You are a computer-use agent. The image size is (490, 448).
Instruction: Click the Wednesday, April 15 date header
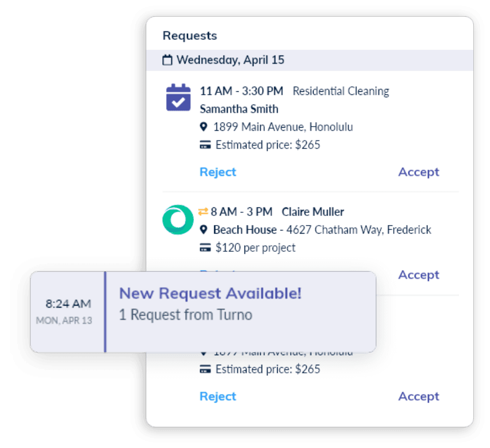(230, 60)
